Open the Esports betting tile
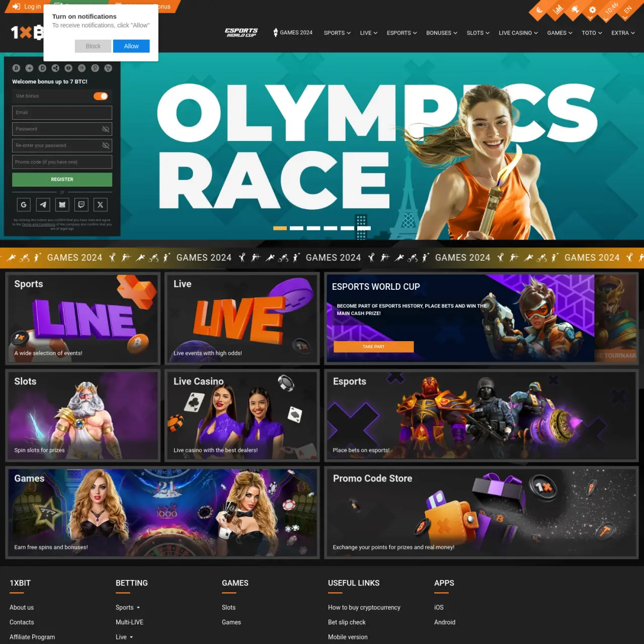Viewport: 644px width, 644px height. [481, 416]
